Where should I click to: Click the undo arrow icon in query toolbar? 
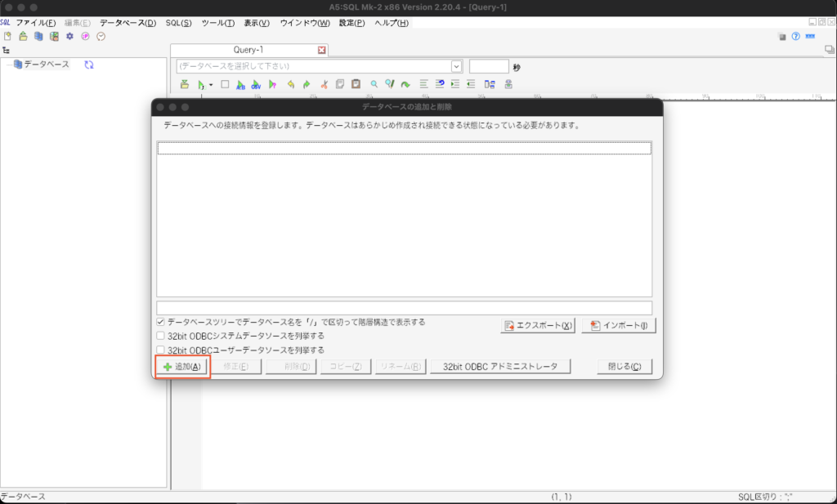290,84
